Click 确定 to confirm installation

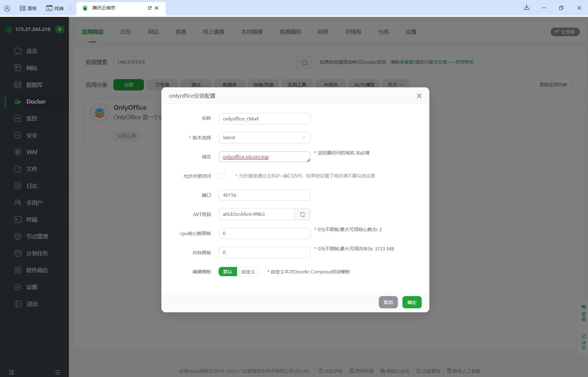(x=412, y=302)
